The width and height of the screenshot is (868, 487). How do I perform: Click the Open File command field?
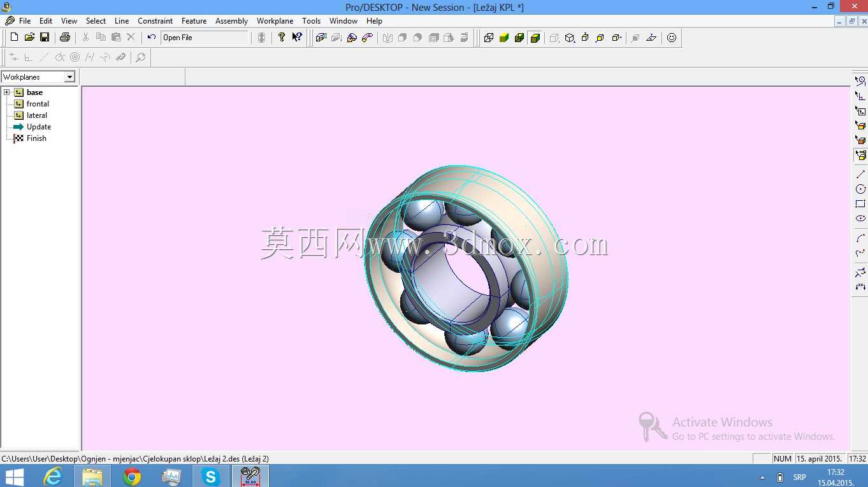(x=205, y=38)
